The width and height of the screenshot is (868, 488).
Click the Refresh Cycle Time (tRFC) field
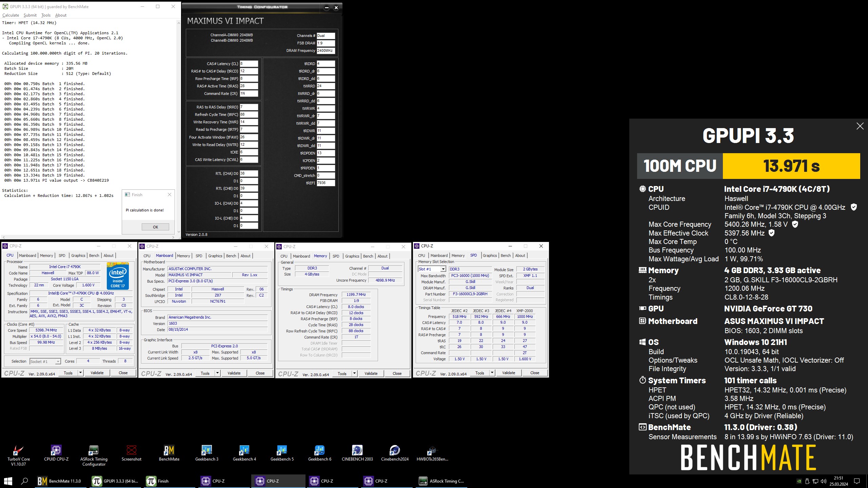pyautogui.click(x=249, y=114)
